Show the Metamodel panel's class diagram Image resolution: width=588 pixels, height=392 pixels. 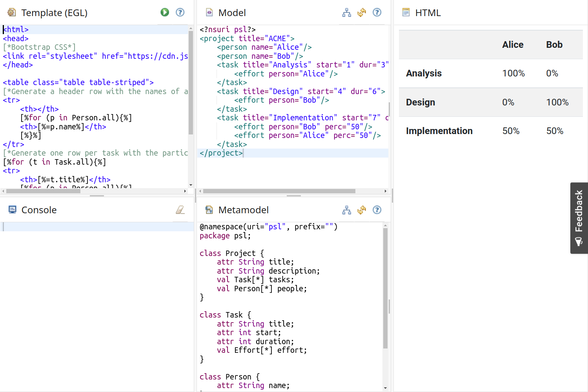tap(346, 210)
